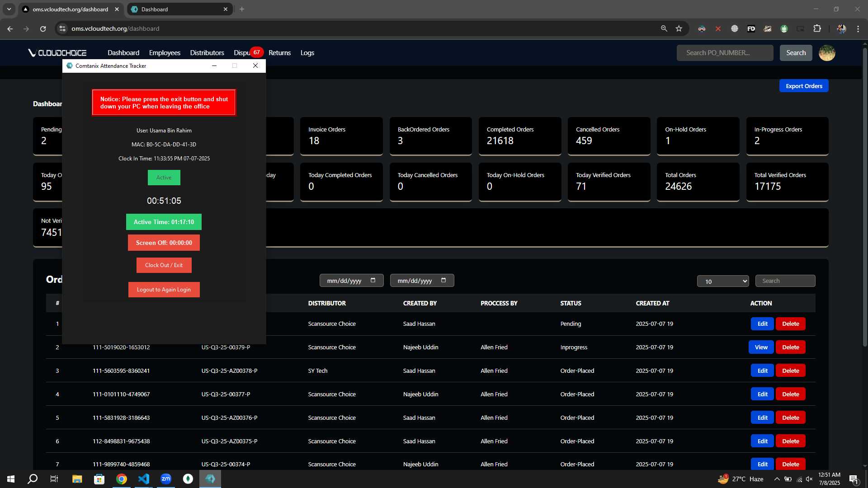Viewport: 868px width, 488px height.
Task: Open Microsoft Store taskbar icon
Action: click(99, 479)
